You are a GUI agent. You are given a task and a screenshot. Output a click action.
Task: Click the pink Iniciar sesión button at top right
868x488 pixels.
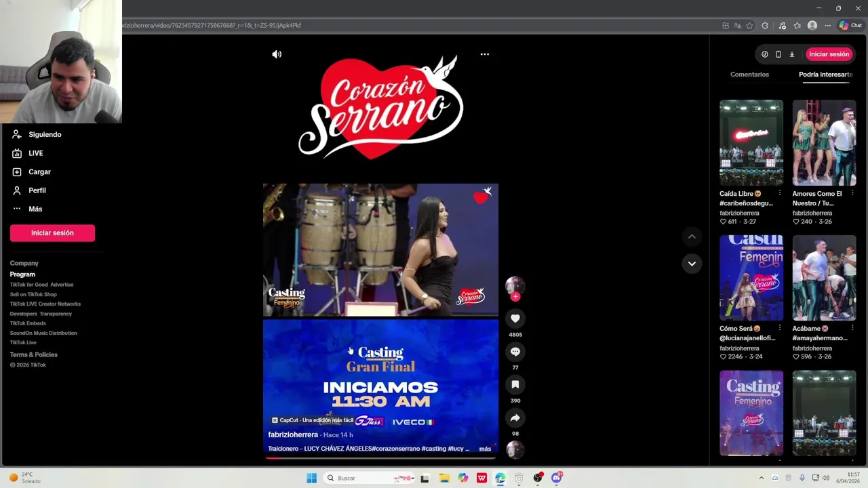pos(829,54)
